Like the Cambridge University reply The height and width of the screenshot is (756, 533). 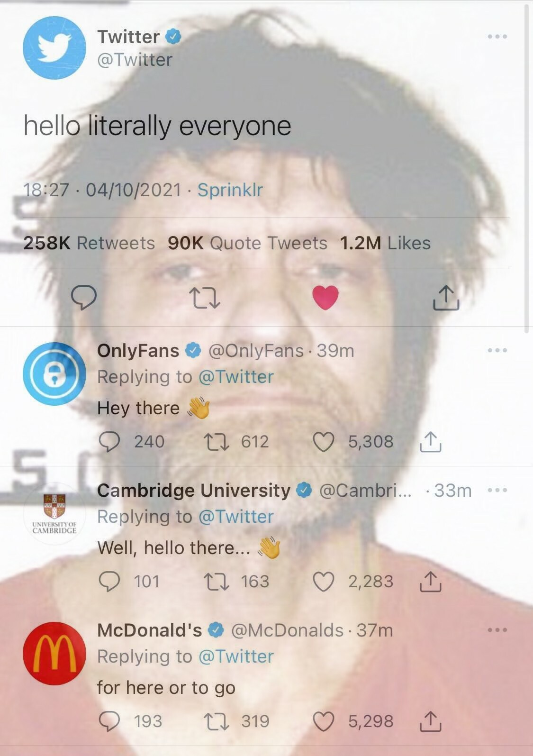(324, 582)
